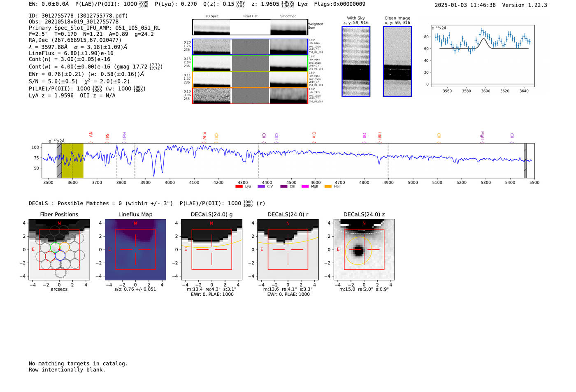Click the OII line marker near 4800
This screenshot has width=576, height=392.
[x=365, y=137]
